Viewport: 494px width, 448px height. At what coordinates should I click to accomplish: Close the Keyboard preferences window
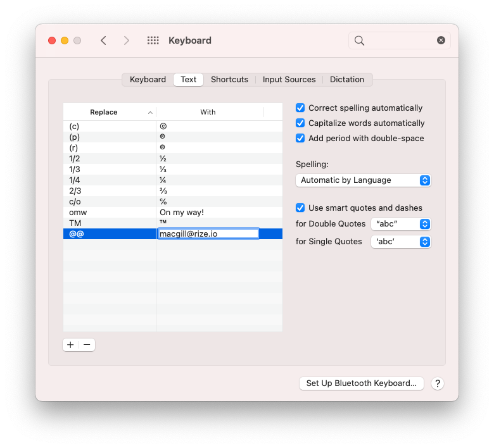[52, 40]
